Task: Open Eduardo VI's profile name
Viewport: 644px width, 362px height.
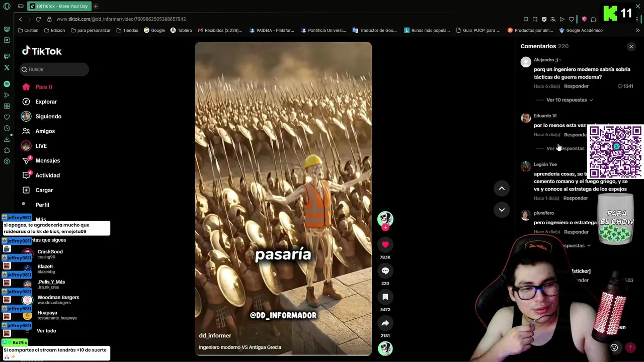Action: [x=545, y=116]
